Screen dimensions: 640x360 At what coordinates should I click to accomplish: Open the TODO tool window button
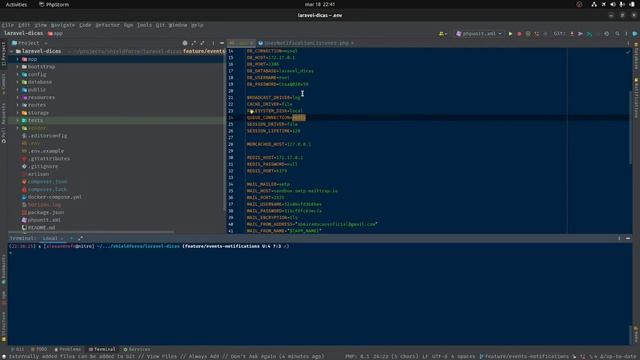pyautogui.click(x=39, y=349)
